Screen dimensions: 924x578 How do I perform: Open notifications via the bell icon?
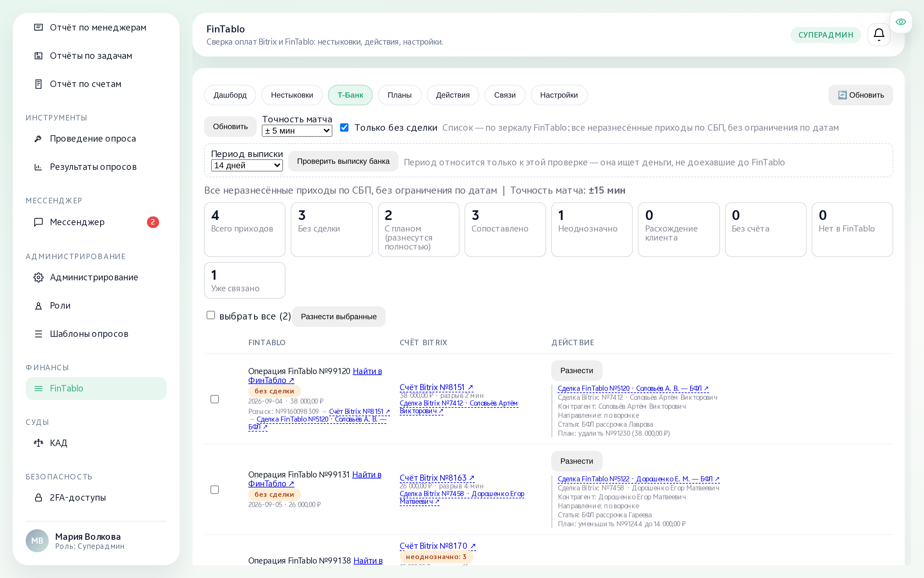click(x=879, y=35)
